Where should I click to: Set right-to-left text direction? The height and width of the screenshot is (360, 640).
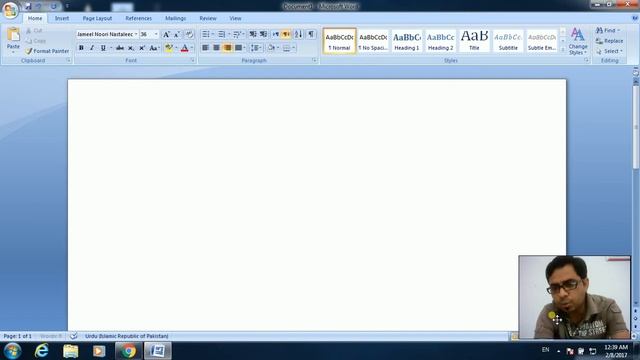point(286,34)
